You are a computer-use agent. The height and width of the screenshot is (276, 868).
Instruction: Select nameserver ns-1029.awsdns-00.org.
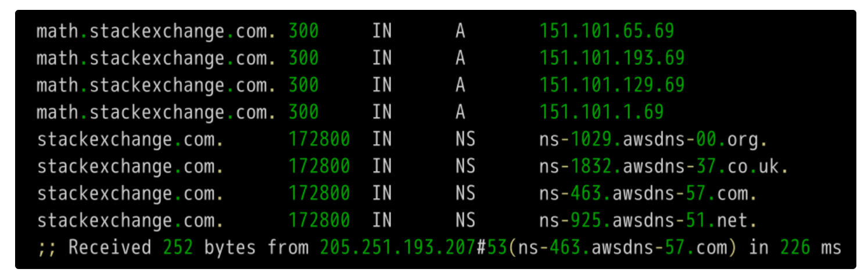[x=654, y=139]
